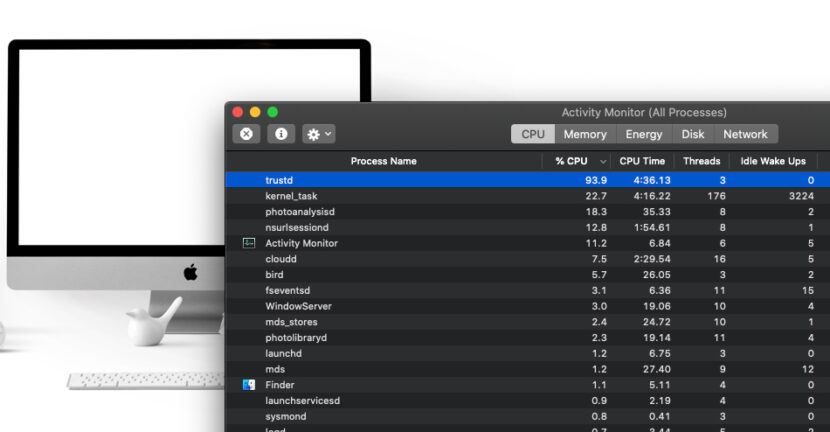
Task: Click the Finder icon in process list
Action: coord(249,385)
